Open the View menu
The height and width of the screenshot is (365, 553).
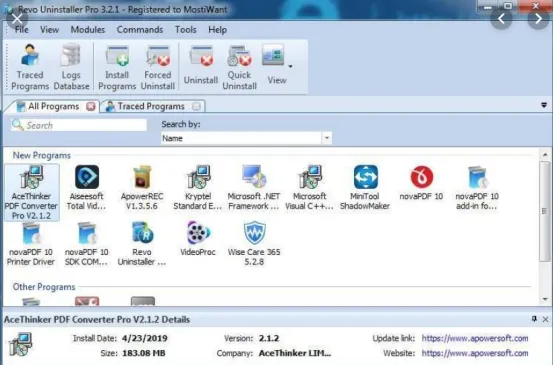click(49, 30)
